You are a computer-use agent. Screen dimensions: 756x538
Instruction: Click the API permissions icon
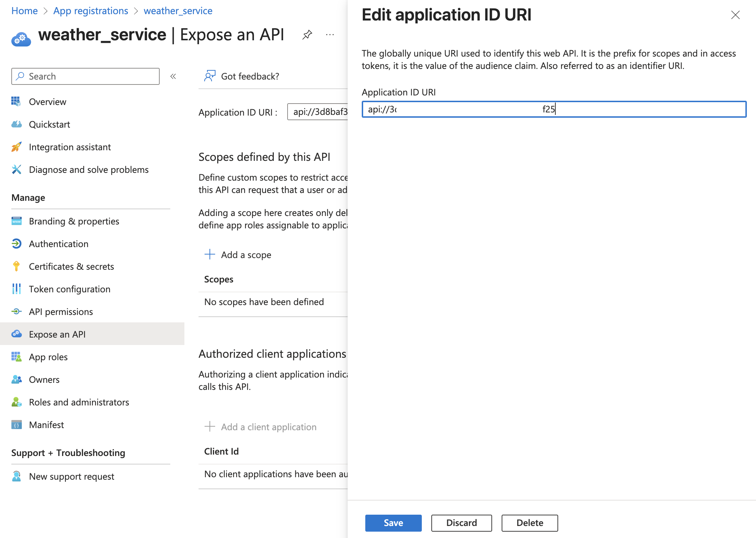pos(16,311)
